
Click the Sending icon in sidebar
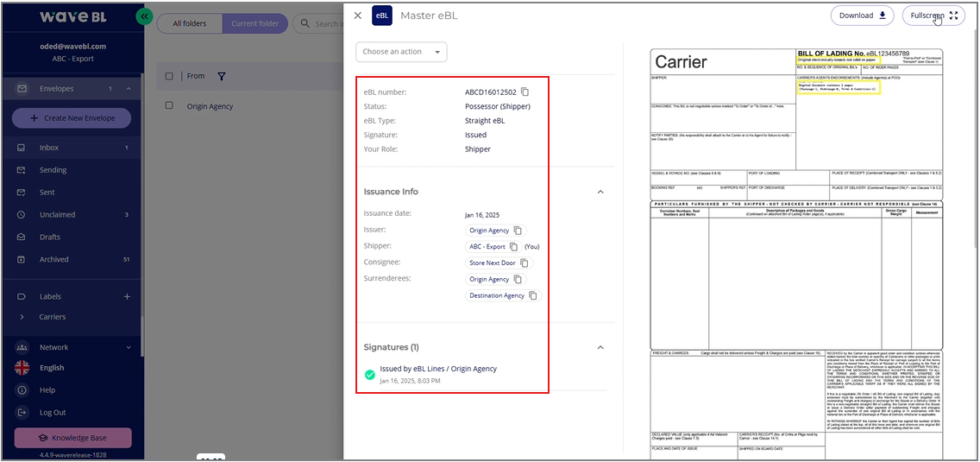[22, 170]
